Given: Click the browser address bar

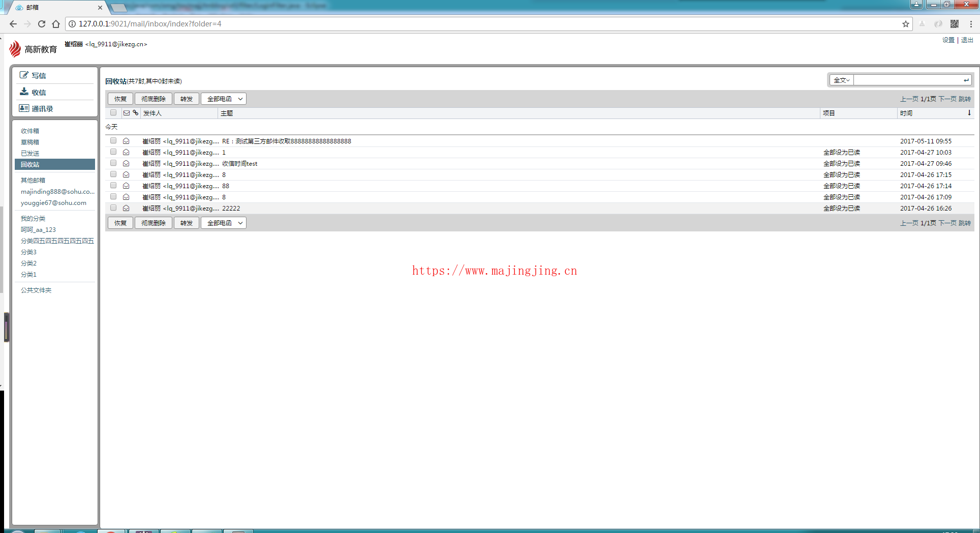Looking at the screenshot, I should [488, 24].
